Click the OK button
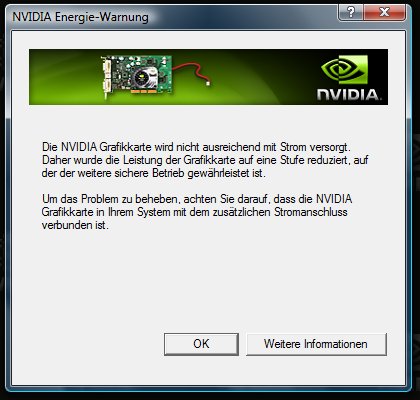Viewport: 420px width, 400px height. 201,344
